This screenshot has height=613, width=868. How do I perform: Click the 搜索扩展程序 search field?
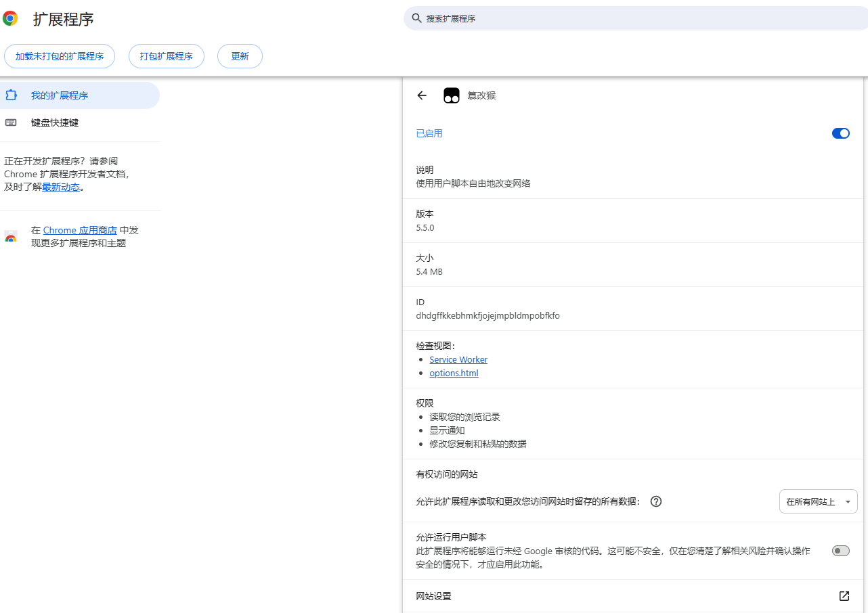(636, 18)
